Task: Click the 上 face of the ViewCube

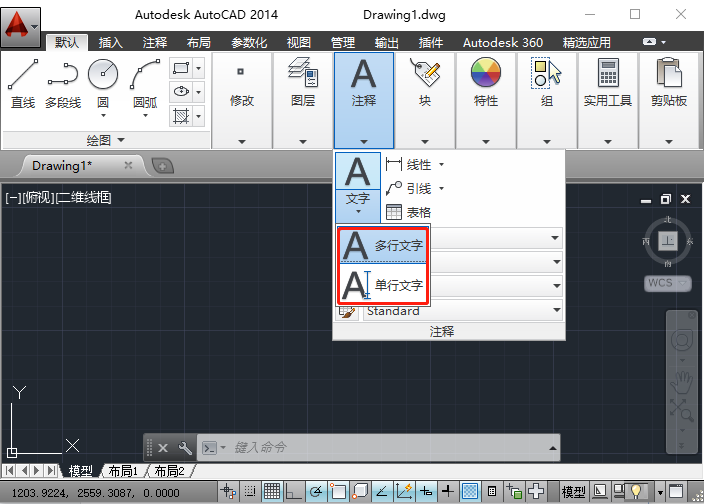Action: point(668,241)
